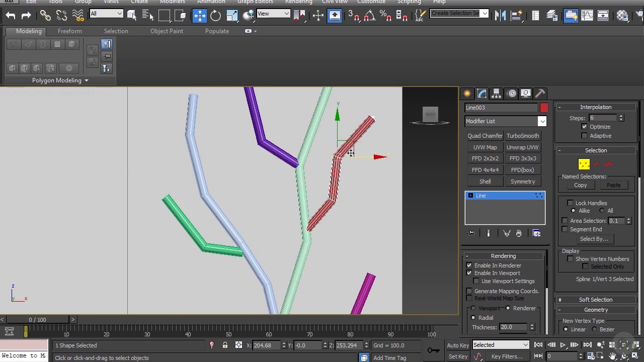The height and width of the screenshot is (362, 644).
Task: Open the Populate ribbon tab
Action: (x=217, y=31)
